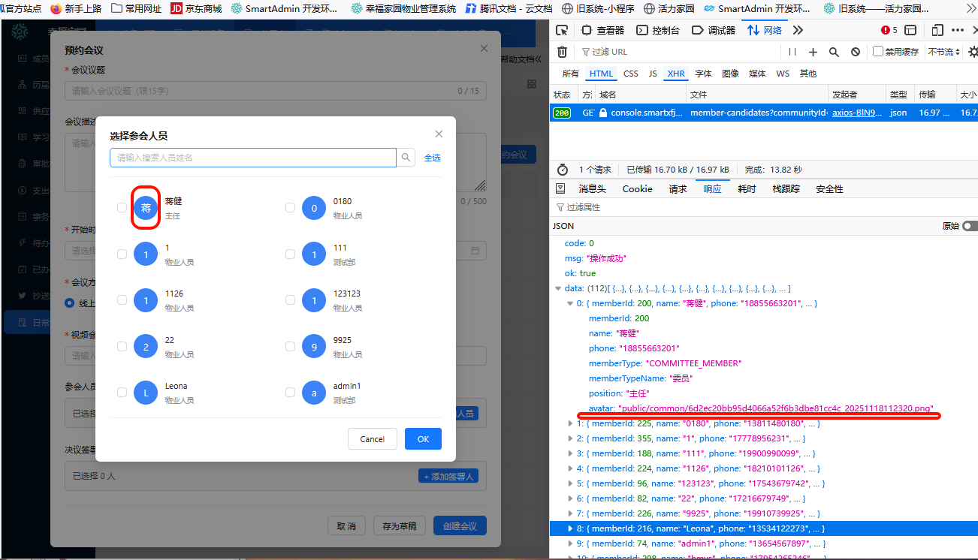Viewport: 978px width, 560px height.
Task: Enable the 禁用缓存 checkbox
Action: pos(877,52)
